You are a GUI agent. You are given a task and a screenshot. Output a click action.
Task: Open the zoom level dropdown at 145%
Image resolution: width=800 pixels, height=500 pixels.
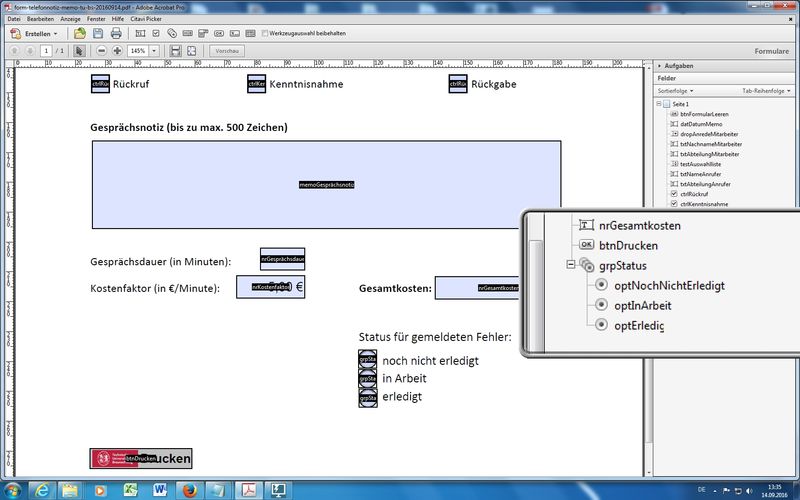[x=160, y=50]
